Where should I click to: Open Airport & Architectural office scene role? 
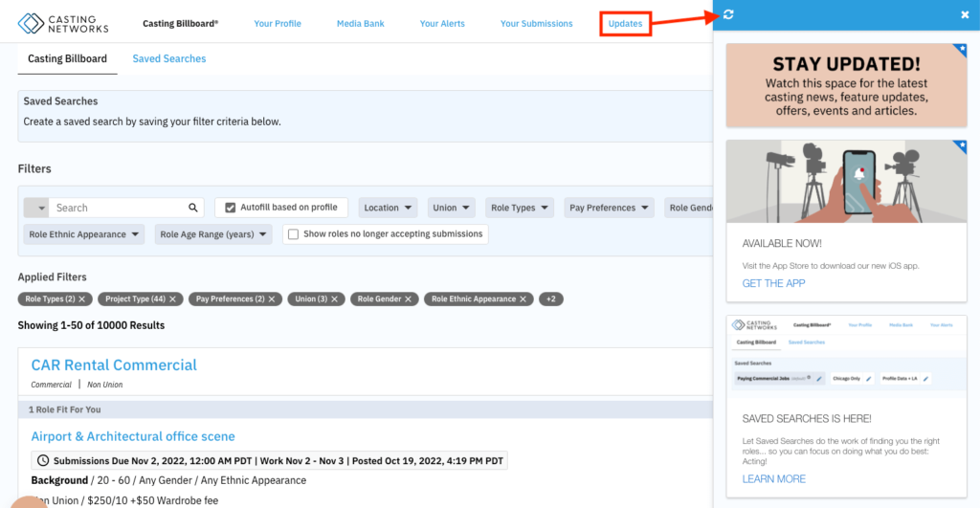click(x=133, y=436)
